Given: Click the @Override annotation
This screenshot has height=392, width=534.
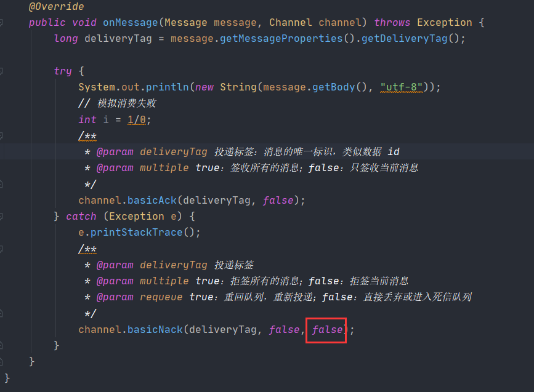Looking at the screenshot, I should click(x=57, y=7).
